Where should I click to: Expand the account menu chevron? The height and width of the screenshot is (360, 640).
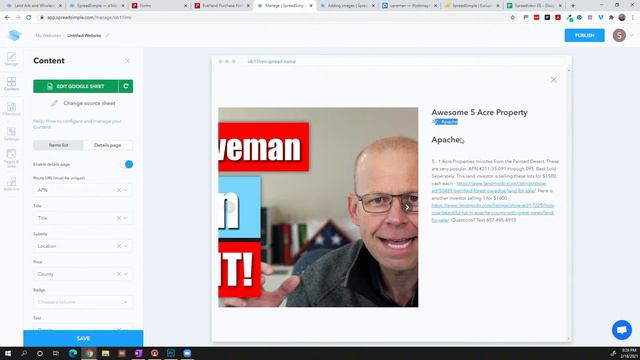pos(631,36)
